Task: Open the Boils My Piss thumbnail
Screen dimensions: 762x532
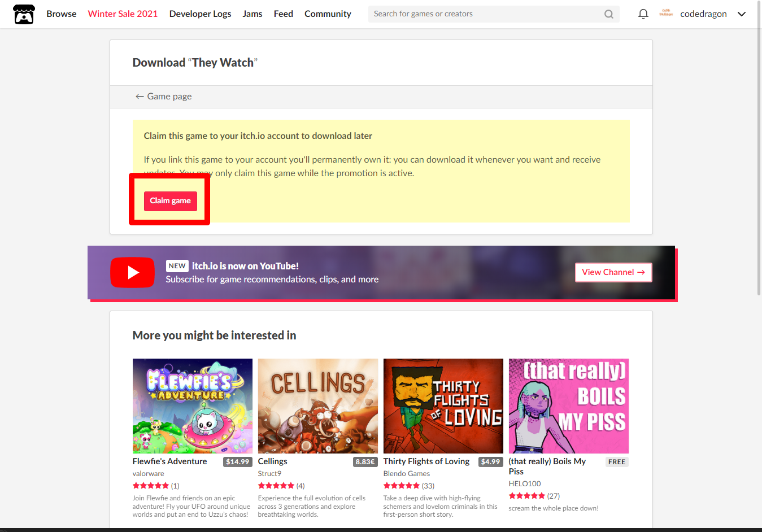Action: pos(569,406)
